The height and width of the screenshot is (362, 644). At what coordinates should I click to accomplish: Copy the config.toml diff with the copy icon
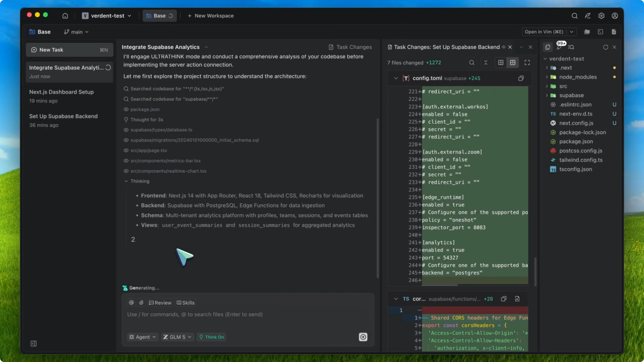[x=521, y=78]
